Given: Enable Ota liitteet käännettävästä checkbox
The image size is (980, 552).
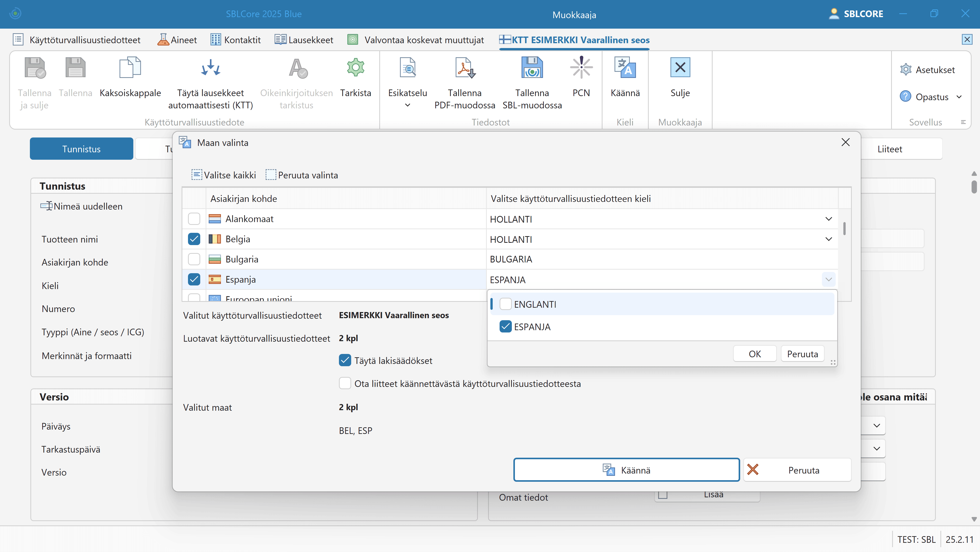Looking at the screenshot, I should 345,383.
